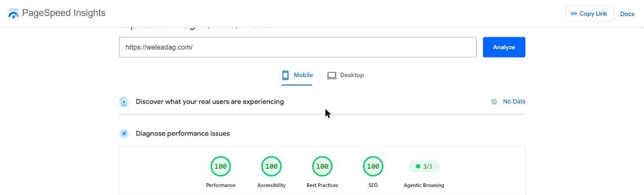Click the Diagnose performance issues icon

tap(124, 134)
